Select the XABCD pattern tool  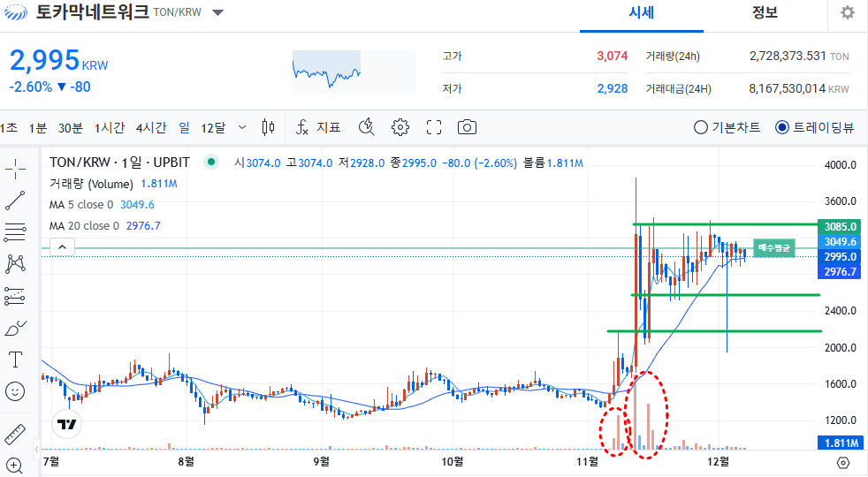pyautogui.click(x=15, y=264)
